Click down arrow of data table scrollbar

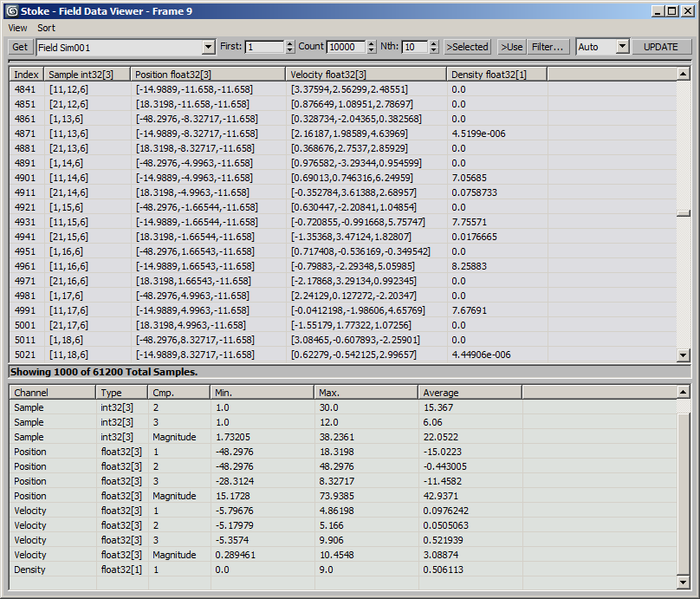coord(683,355)
